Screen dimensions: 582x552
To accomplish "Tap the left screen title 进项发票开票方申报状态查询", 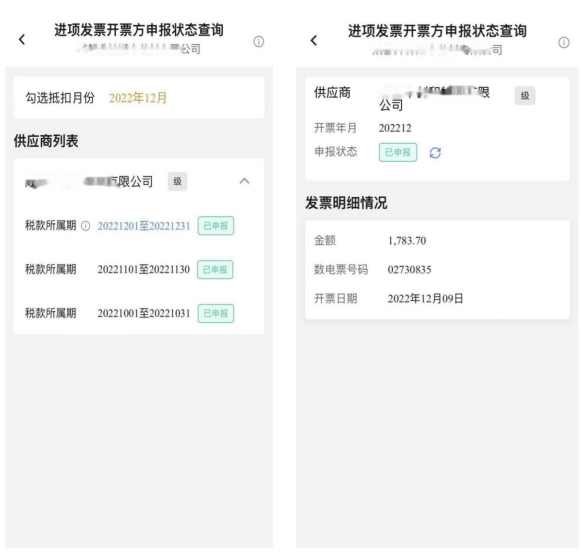I will tap(139, 30).
